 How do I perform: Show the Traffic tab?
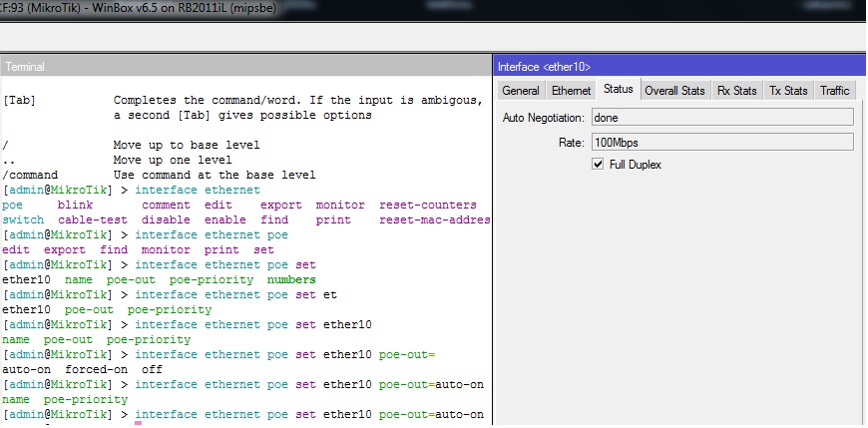click(x=835, y=91)
